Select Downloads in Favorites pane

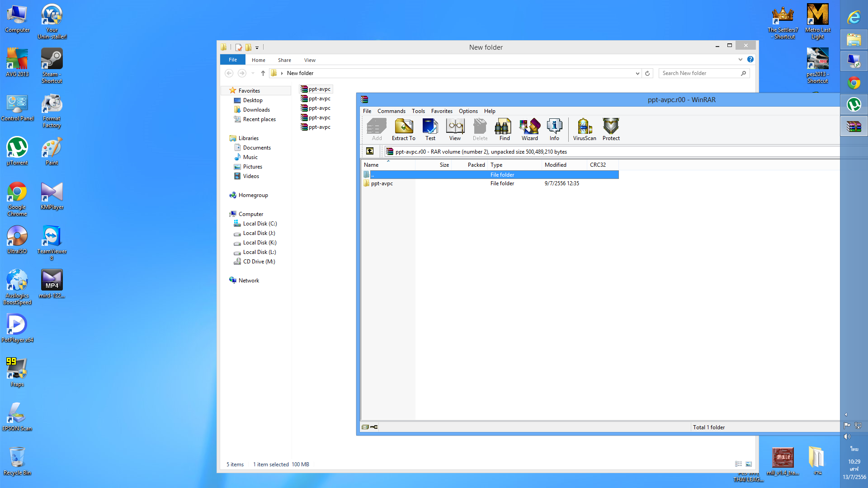[x=256, y=110]
